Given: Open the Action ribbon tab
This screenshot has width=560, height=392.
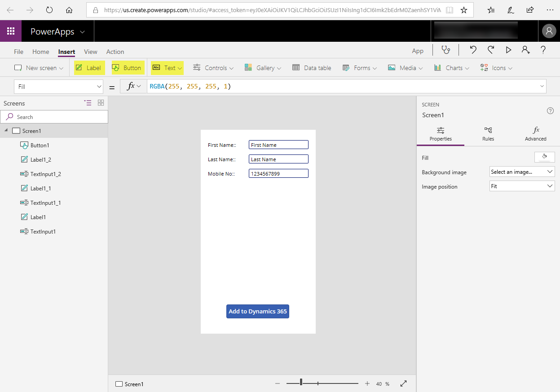Looking at the screenshot, I should (x=115, y=52).
